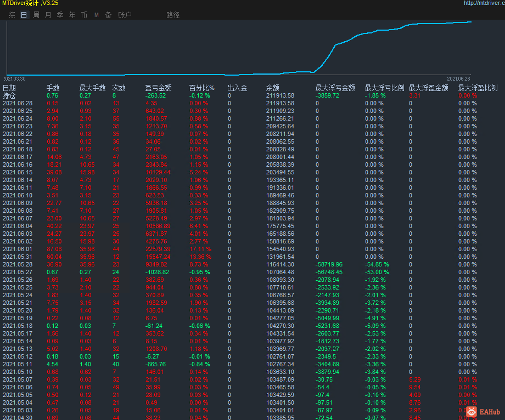Click balance value 116414.30
This screenshot has width=505, height=420.
[x=280, y=264]
